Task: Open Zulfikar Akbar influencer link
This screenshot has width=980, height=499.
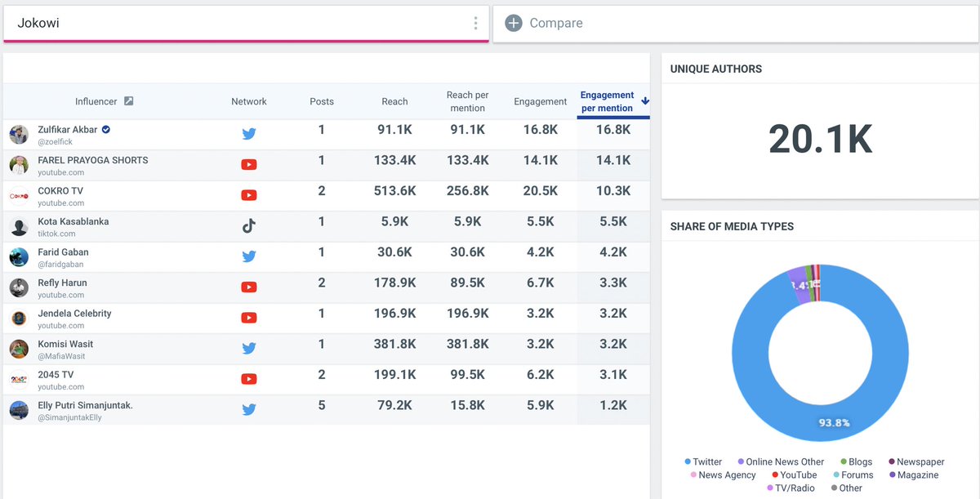Action: (x=68, y=129)
